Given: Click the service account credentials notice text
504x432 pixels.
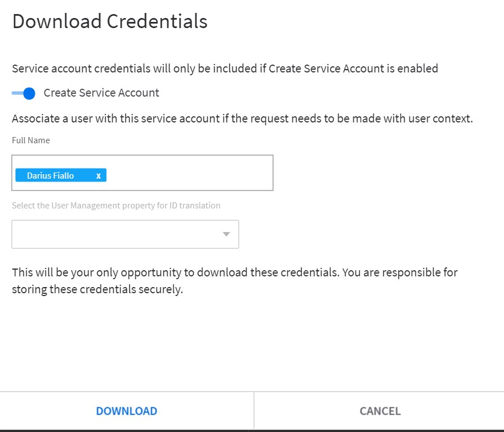Looking at the screenshot, I should coord(225,69).
